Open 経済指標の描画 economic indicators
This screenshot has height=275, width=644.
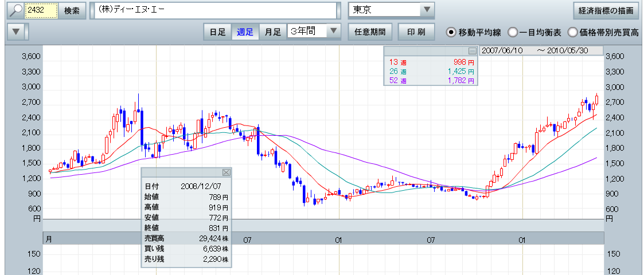coord(606,11)
